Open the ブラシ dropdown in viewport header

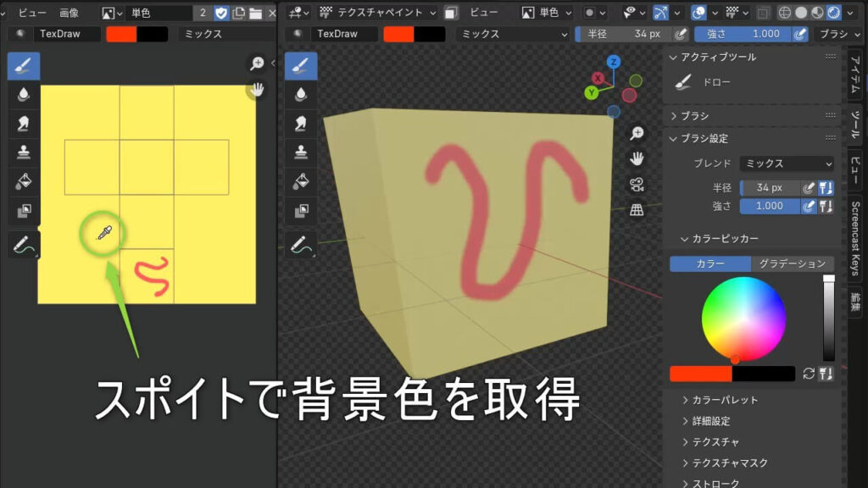pyautogui.click(x=838, y=34)
